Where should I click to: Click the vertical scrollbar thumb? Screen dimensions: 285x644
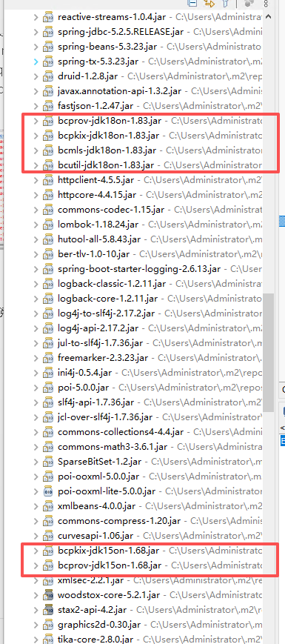tap(269, 353)
